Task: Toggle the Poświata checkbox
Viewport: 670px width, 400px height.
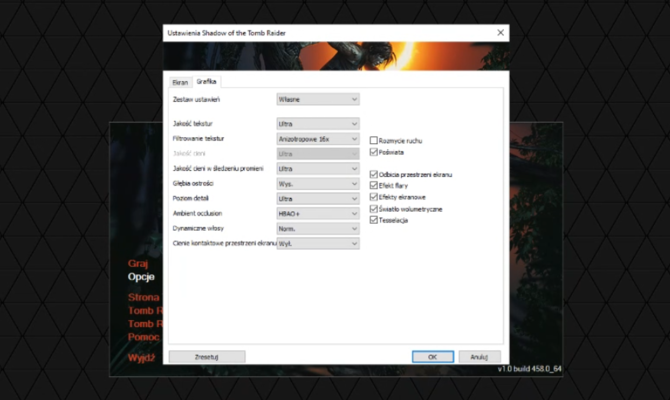Action: click(373, 152)
